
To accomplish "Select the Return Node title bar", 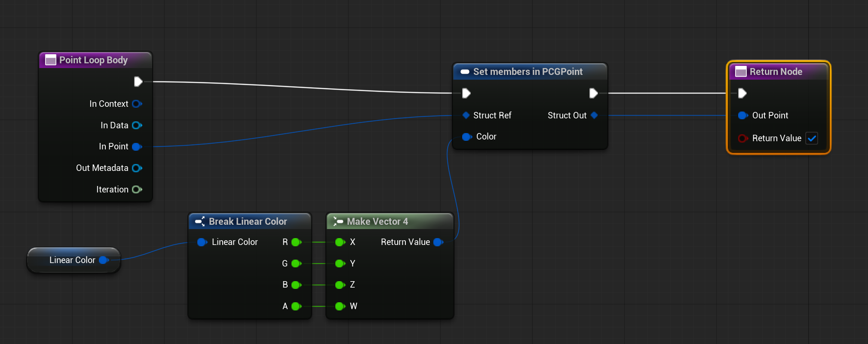I will click(x=776, y=72).
